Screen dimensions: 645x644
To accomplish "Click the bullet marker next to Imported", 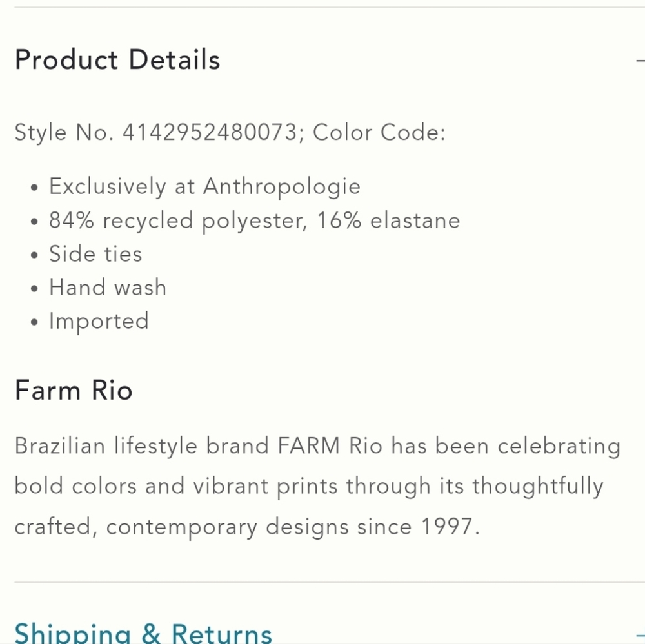I will tap(34, 320).
